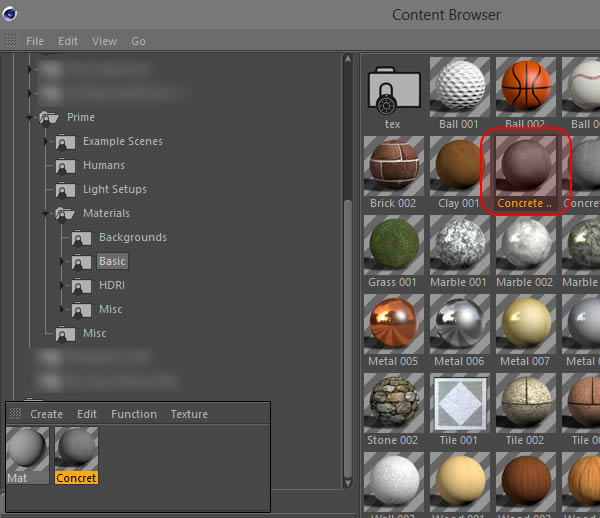Open the File menu

click(35, 41)
